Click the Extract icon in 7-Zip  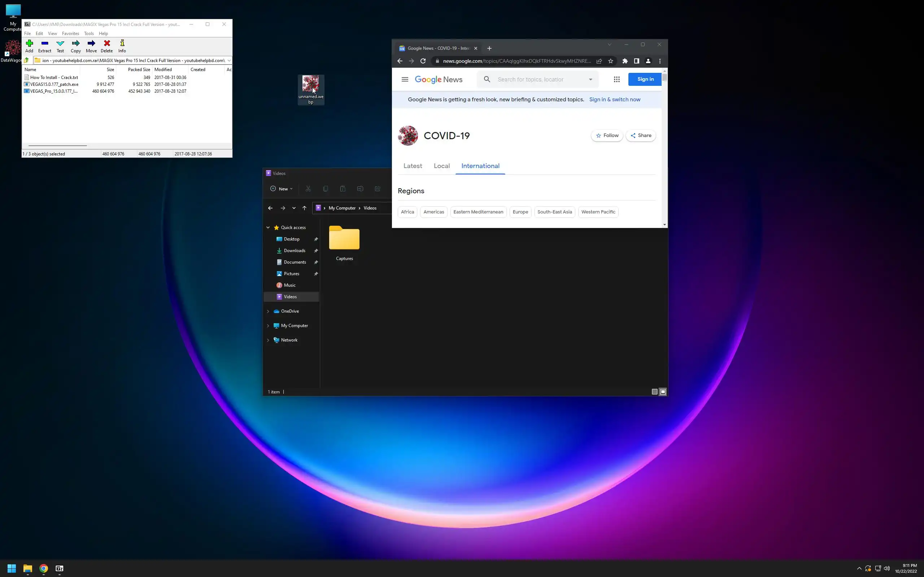pos(45,46)
